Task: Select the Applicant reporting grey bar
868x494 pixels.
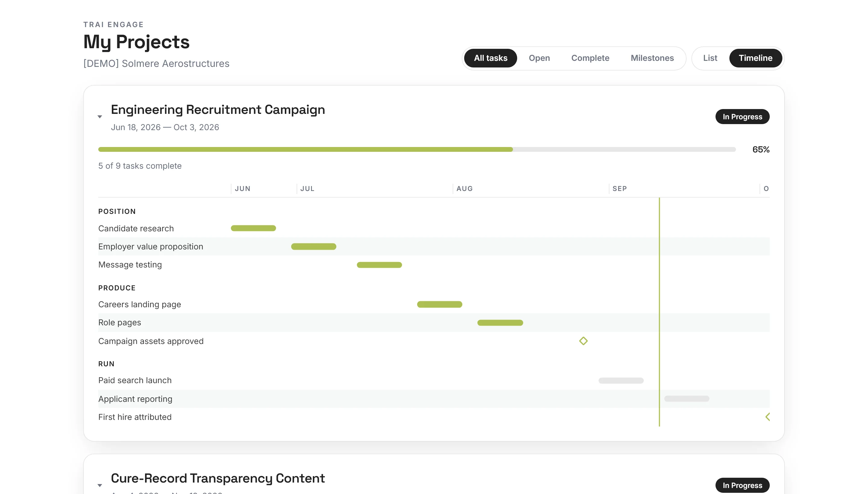Action: pos(686,399)
